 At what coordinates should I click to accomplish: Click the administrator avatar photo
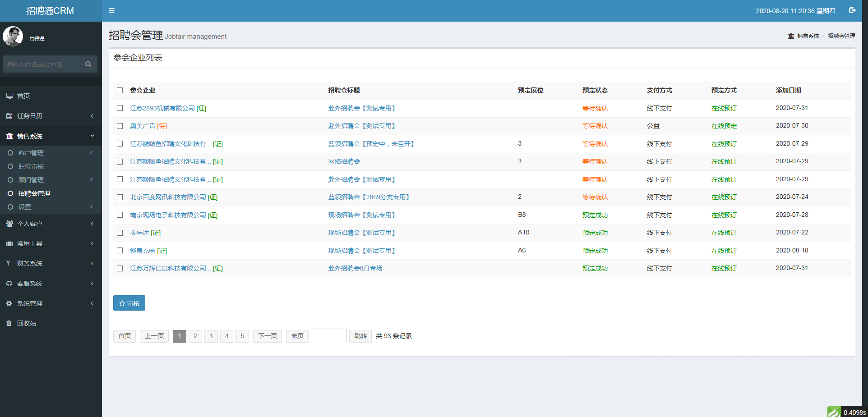[13, 36]
